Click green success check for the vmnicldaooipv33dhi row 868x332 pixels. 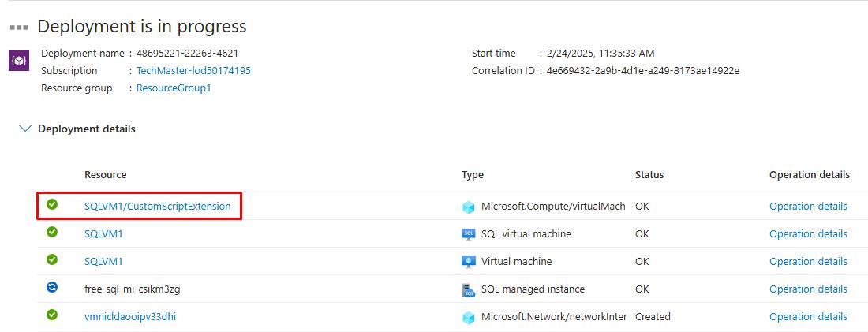click(x=52, y=315)
